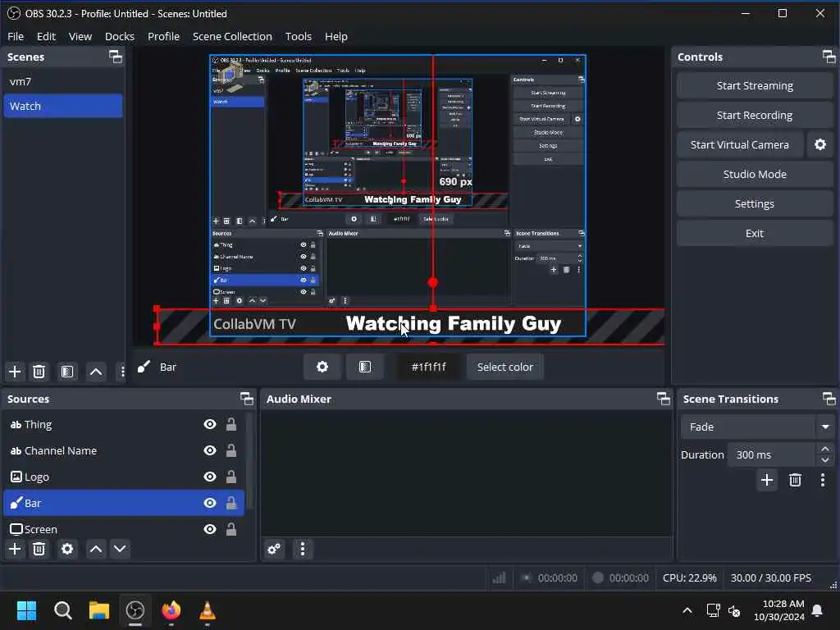Move selected source up in Sources list

click(96, 549)
